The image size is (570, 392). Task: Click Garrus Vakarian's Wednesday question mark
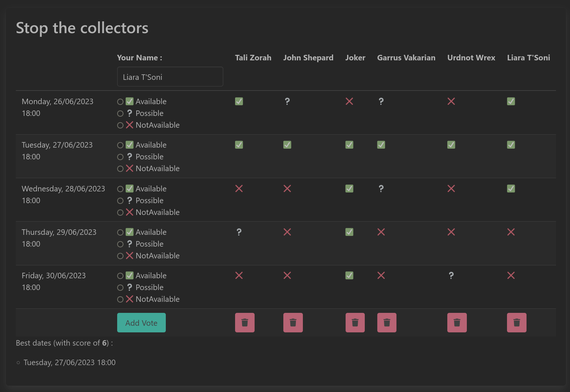pyautogui.click(x=381, y=188)
